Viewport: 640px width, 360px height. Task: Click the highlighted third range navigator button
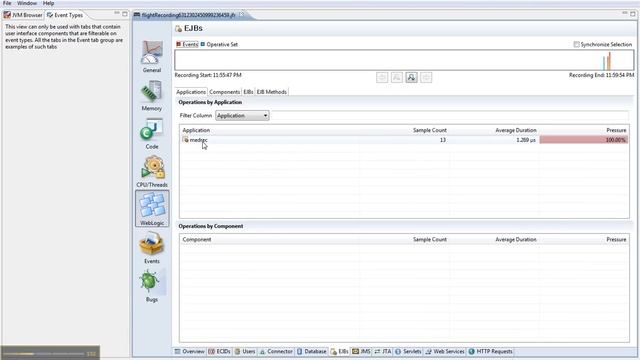coord(411,77)
